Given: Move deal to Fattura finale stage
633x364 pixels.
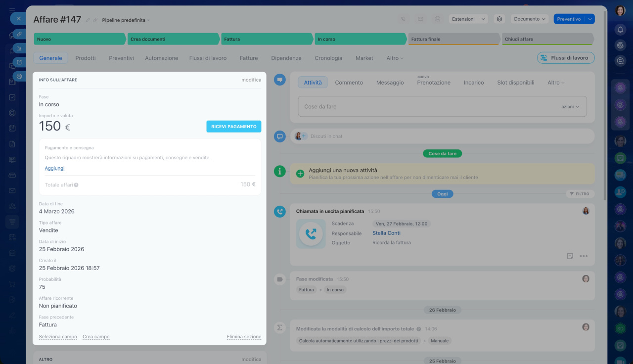Looking at the screenshot, I should (452, 39).
